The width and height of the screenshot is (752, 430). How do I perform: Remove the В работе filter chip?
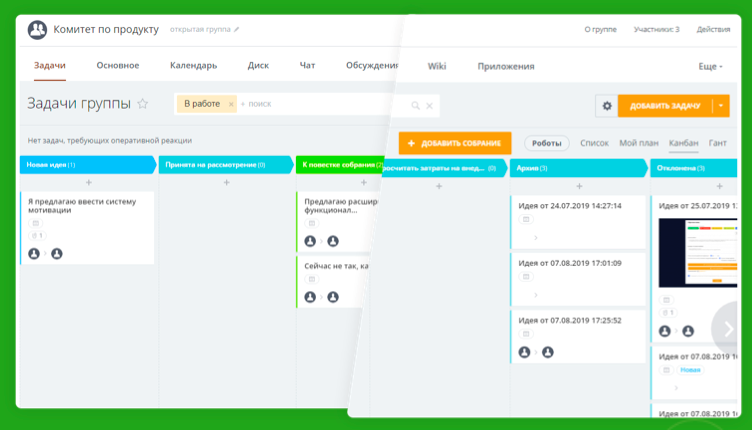(x=231, y=104)
